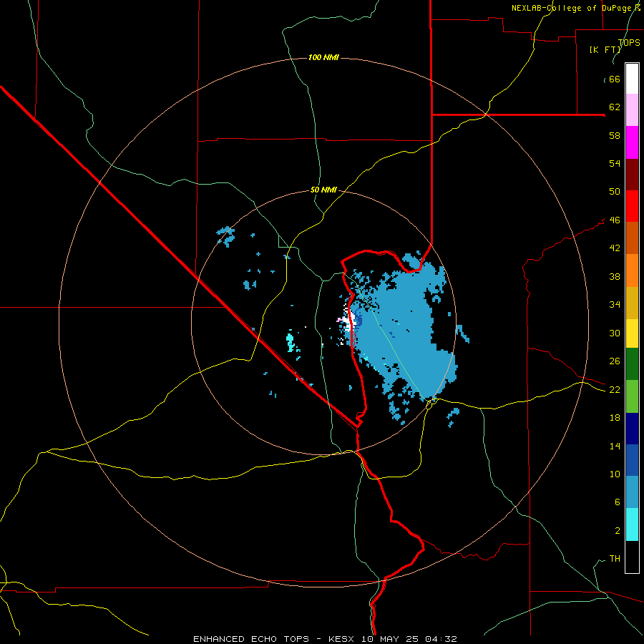
Task: Click the 'KESX' radar site identifier
Action: coord(343,639)
